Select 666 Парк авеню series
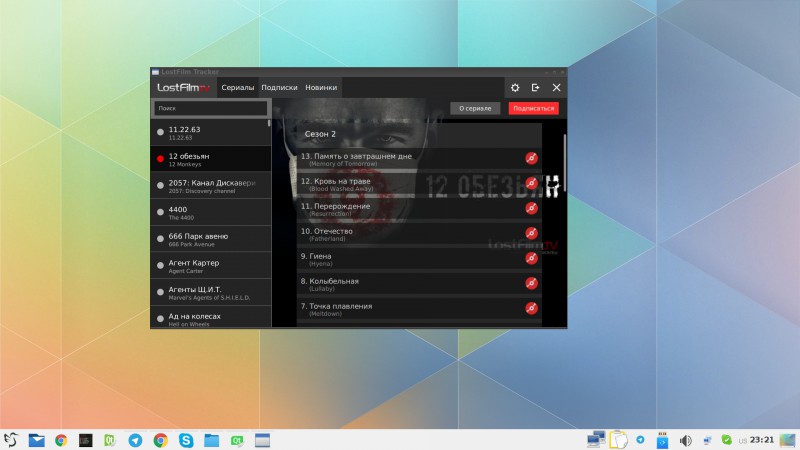 (x=211, y=239)
